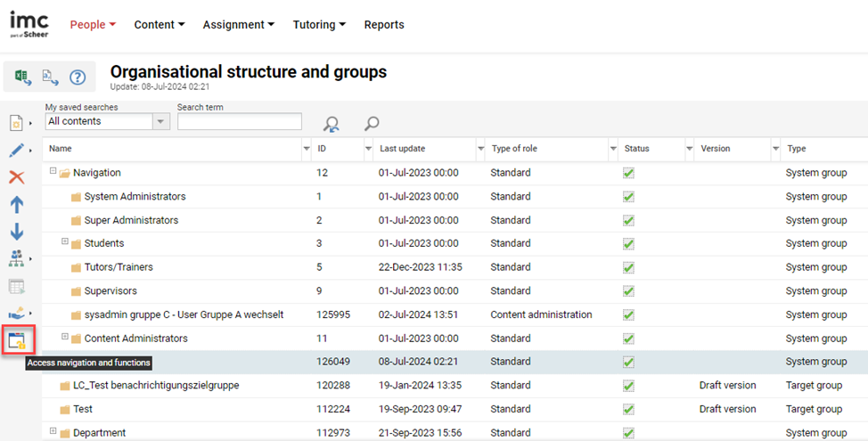Select the Supervisors group row
This screenshot has height=441, width=868.
111,291
